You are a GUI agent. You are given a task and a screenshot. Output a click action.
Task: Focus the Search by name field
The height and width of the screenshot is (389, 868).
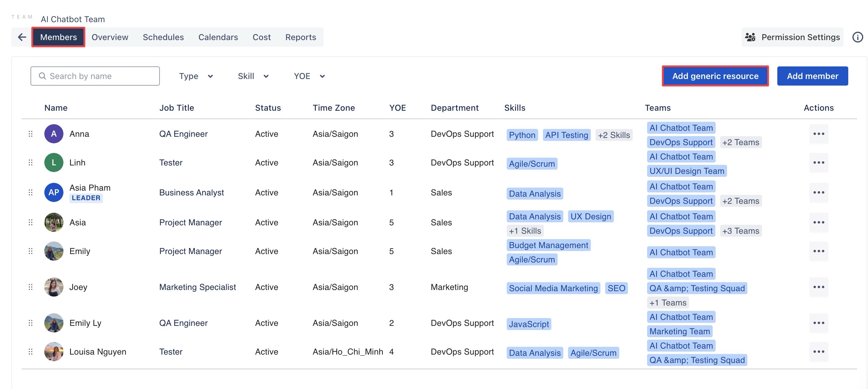coord(95,76)
